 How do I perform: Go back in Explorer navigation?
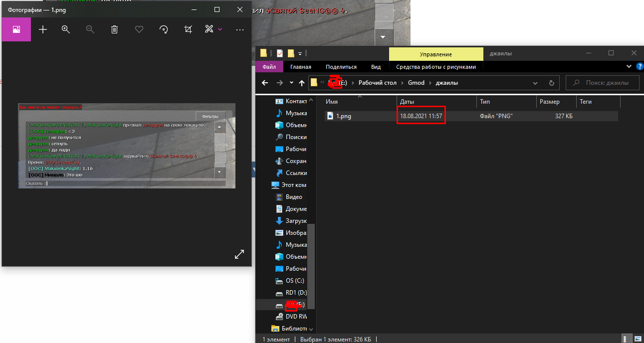point(265,83)
